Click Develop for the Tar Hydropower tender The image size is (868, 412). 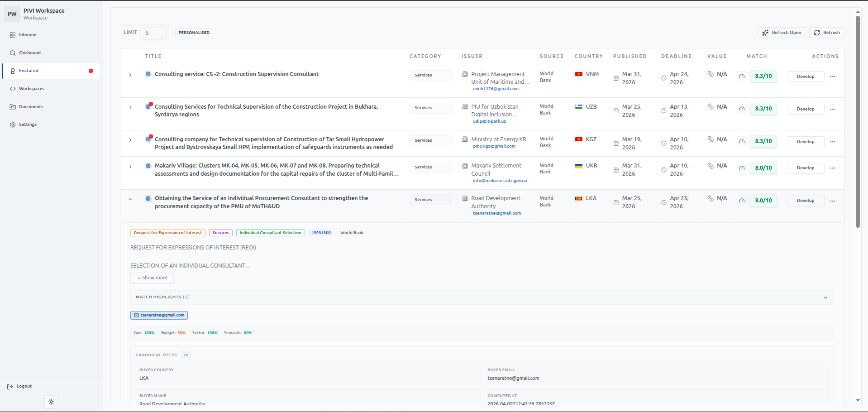click(x=805, y=142)
